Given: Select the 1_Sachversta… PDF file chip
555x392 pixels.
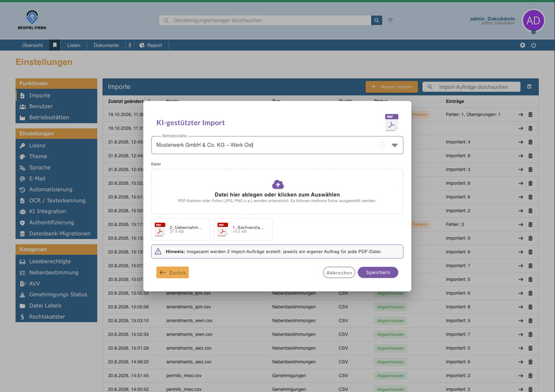Looking at the screenshot, I should tap(243, 229).
